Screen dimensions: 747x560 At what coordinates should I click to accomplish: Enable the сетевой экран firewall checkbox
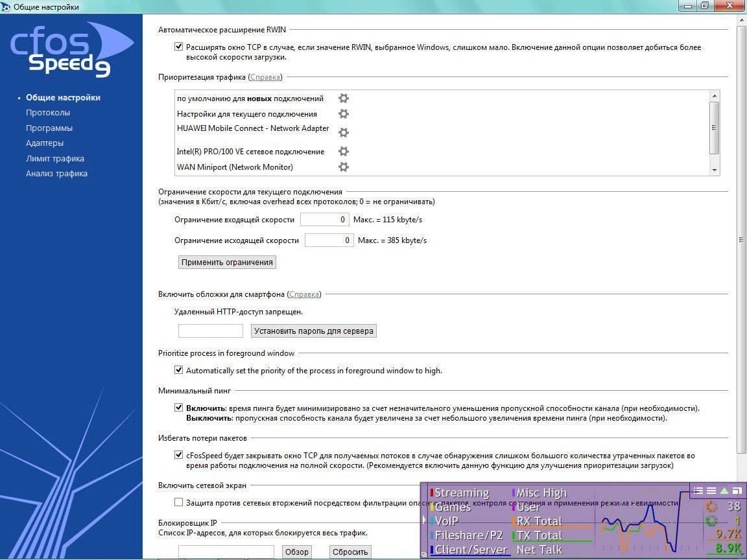(x=179, y=502)
